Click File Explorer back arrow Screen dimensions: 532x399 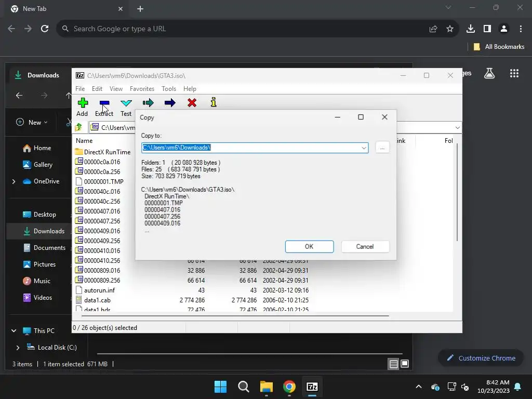click(x=19, y=96)
